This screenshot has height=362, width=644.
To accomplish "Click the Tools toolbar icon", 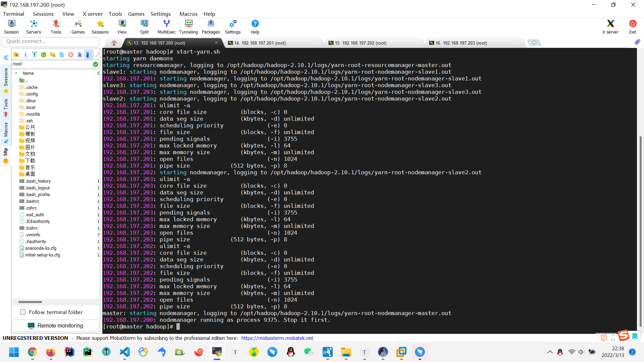I will (x=56, y=27).
